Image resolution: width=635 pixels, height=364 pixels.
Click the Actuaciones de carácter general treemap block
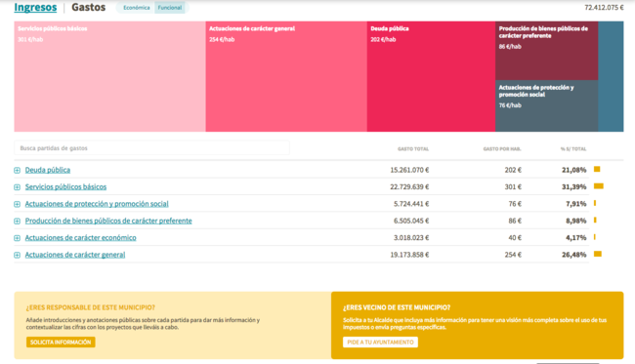tap(286, 76)
